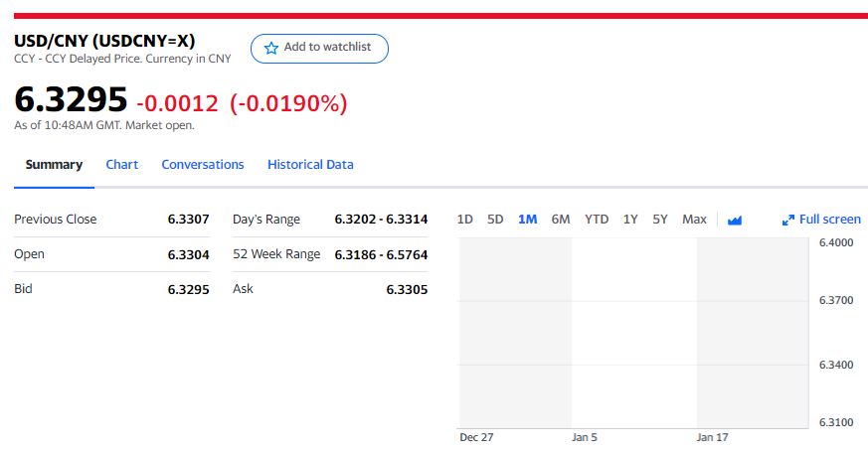Click the Dec 27 date on chart axis

[476, 437]
